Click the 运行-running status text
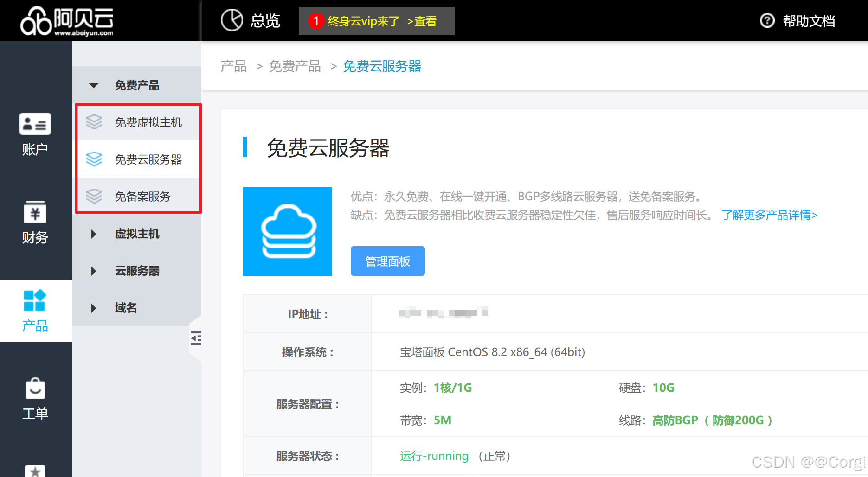Viewport: 868px width, 477px height. click(x=434, y=456)
